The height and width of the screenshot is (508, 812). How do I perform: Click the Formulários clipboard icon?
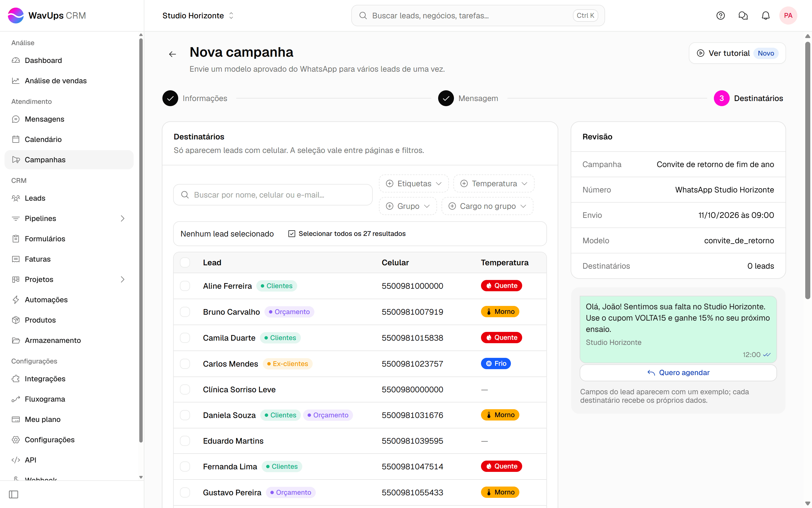16,239
